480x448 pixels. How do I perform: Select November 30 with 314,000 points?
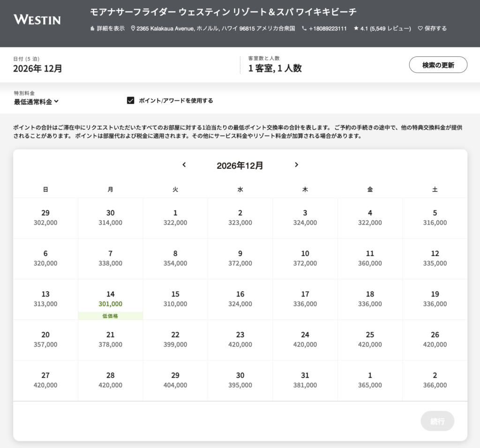[110, 218]
